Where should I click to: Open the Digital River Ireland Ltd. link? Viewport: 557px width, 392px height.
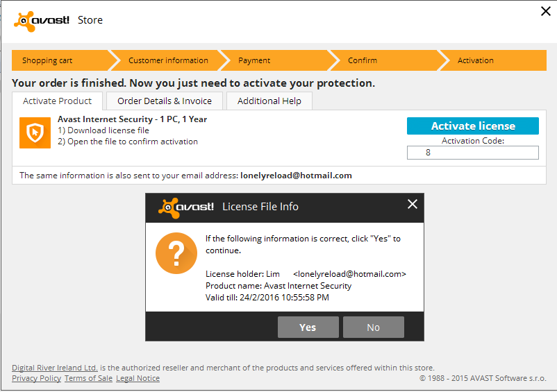coord(55,368)
